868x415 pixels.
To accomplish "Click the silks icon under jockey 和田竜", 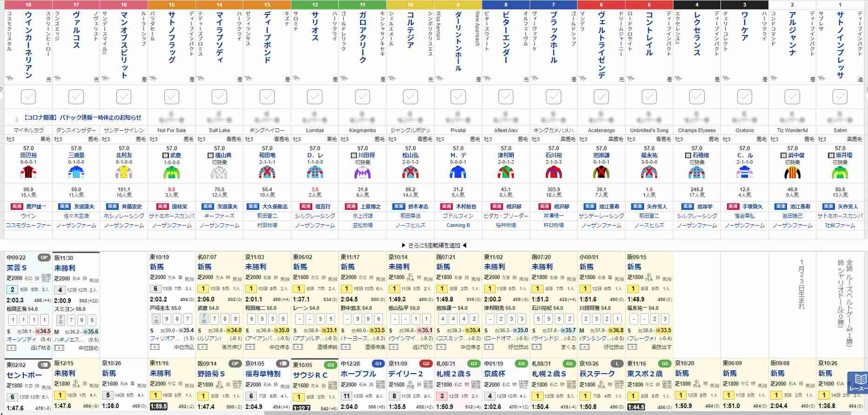I will [x=267, y=173].
